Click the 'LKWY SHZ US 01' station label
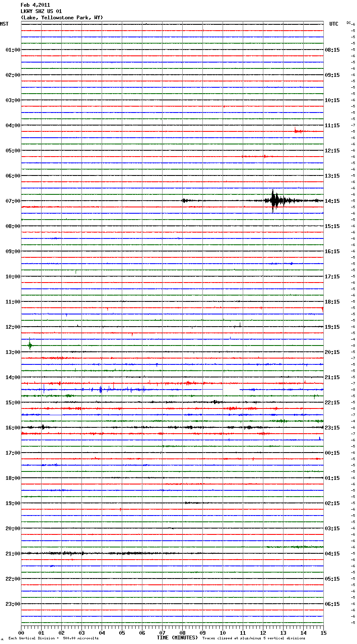 point(41,11)
